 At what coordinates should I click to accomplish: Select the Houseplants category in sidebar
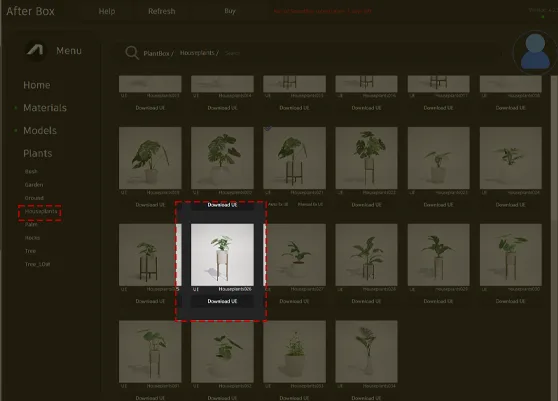coord(41,211)
